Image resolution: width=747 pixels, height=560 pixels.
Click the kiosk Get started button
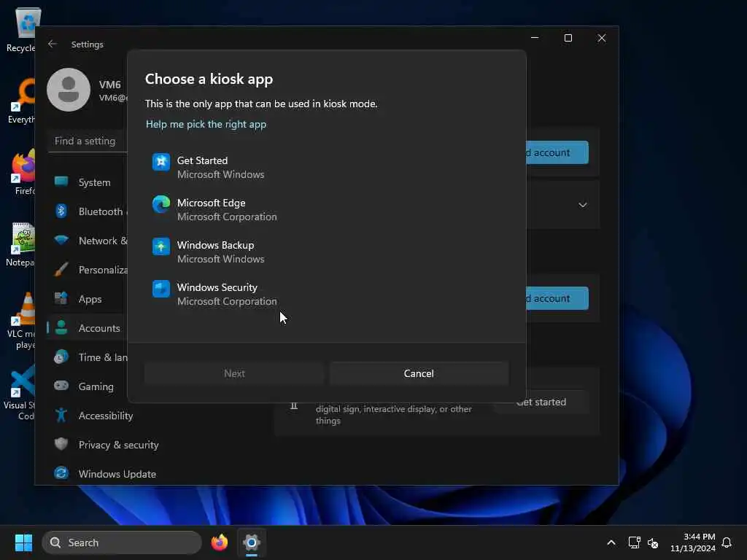pos(542,402)
